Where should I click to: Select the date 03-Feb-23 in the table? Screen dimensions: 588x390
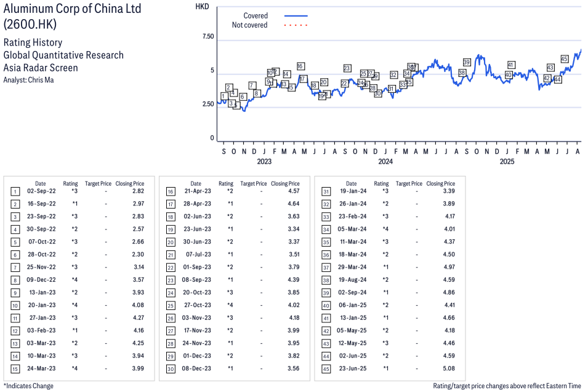point(42,330)
